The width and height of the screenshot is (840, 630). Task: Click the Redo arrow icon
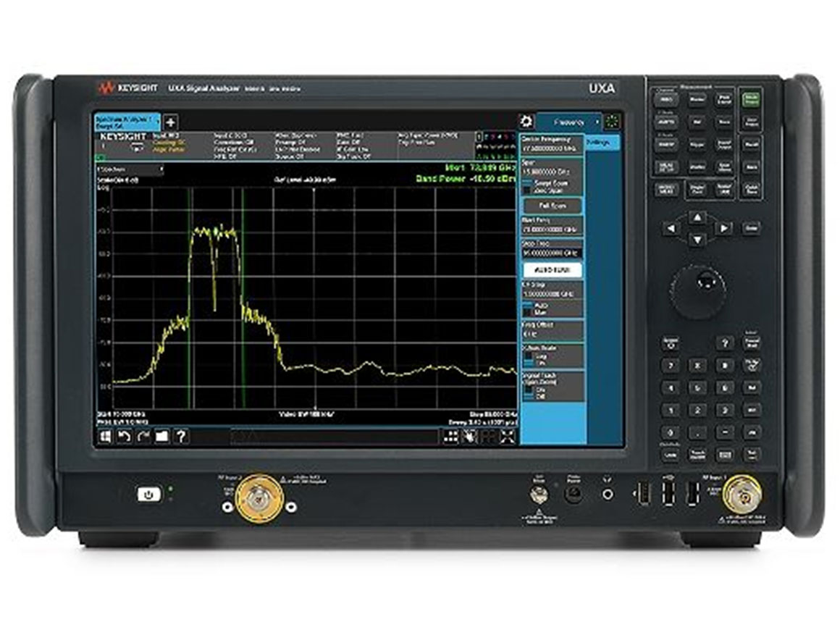coord(143,437)
